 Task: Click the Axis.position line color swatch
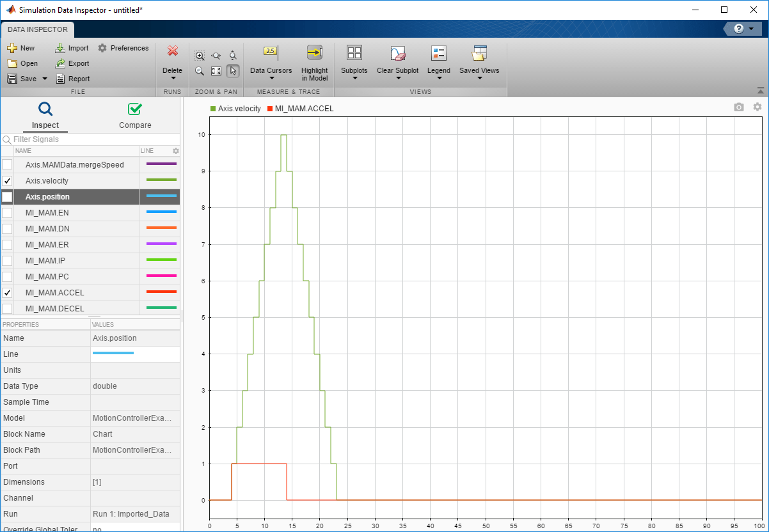tap(161, 196)
